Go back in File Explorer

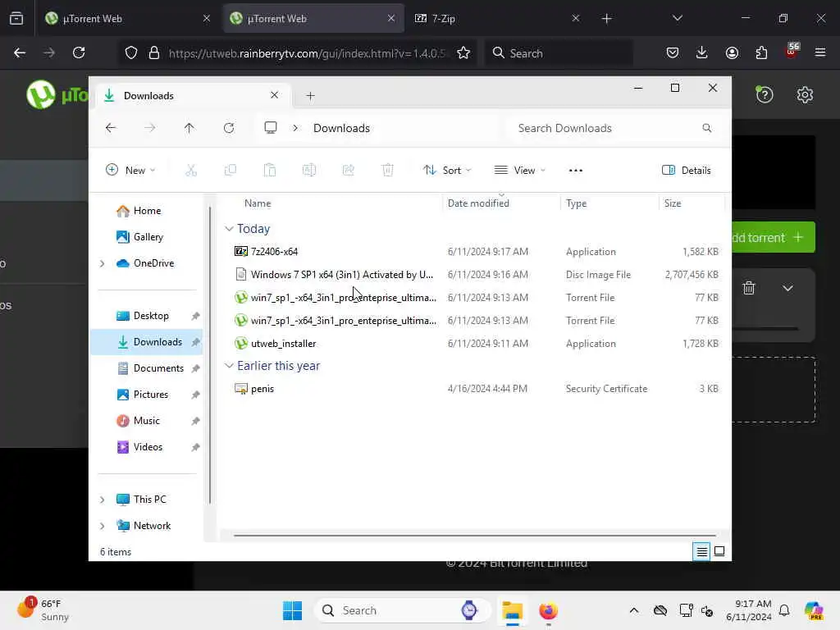(111, 128)
